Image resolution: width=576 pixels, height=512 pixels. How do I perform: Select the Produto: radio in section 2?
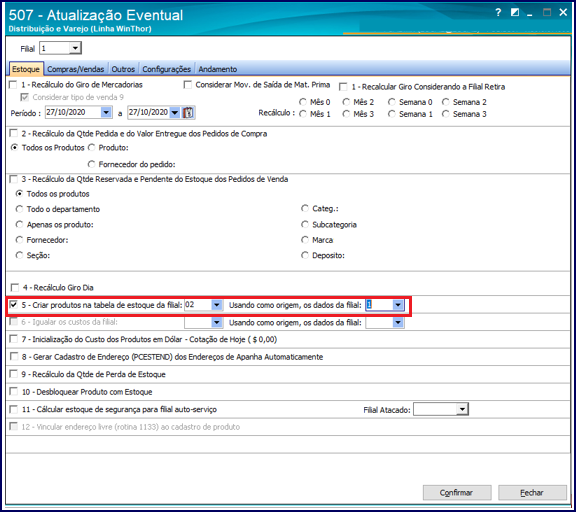tap(91, 148)
